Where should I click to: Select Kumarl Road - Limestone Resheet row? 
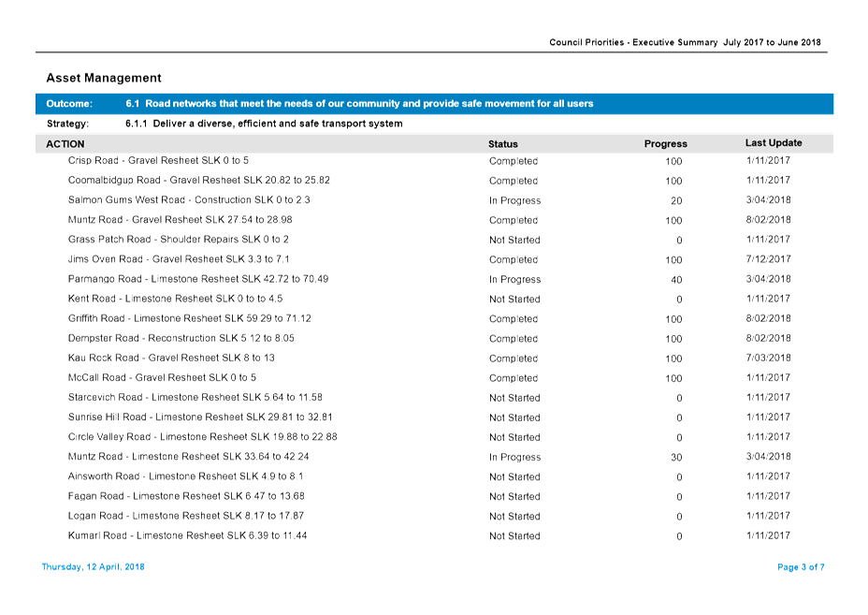(435, 535)
